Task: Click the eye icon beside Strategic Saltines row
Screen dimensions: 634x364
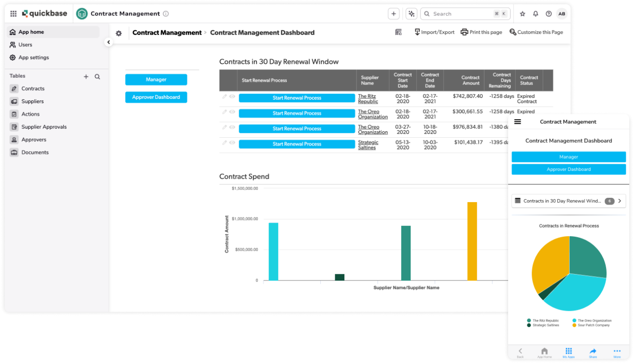Action: coord(232,143)
